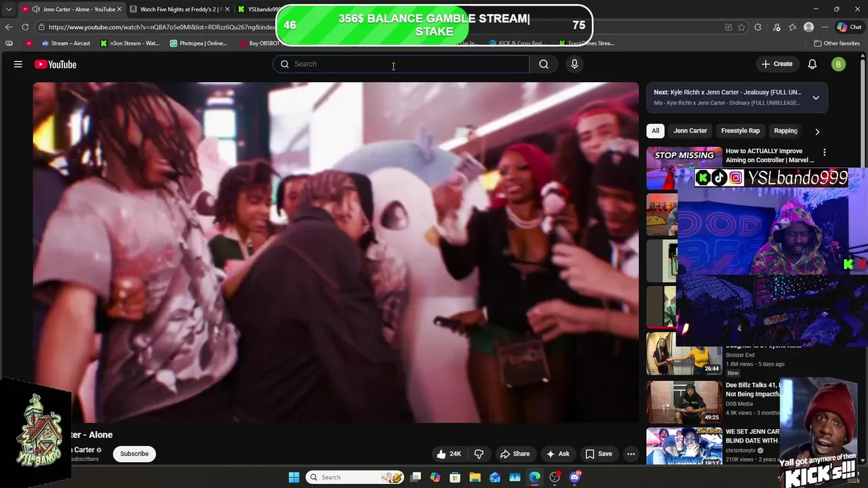Image resolution: width=868 pixels, height=488 pixels.
Task: Click the Ask button
Action: click(557, 454)
